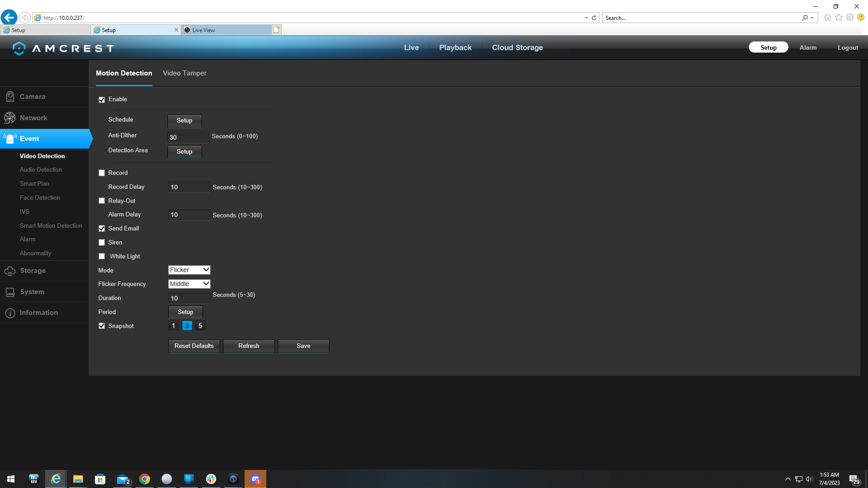Image resolution: width=868 pixels, height=488 pixels.
Task: Uncheck the Snapshot checkbox
Action: pos(102,326)
